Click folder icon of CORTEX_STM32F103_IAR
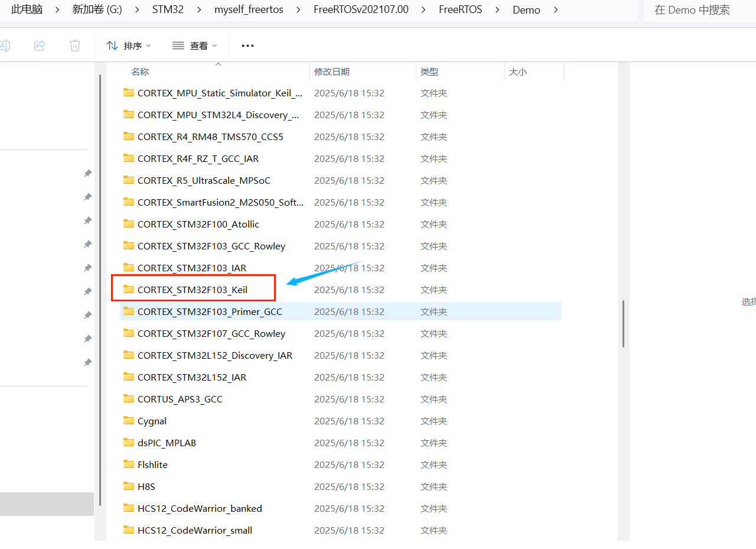The height and width of the screenshot is (549, 756). (x=129, y=267)
